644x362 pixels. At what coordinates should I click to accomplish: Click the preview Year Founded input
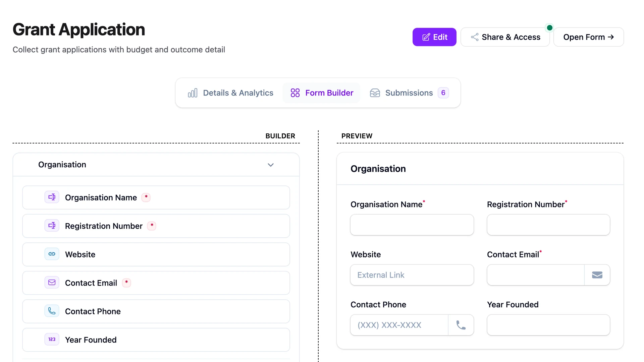[548, 325]
